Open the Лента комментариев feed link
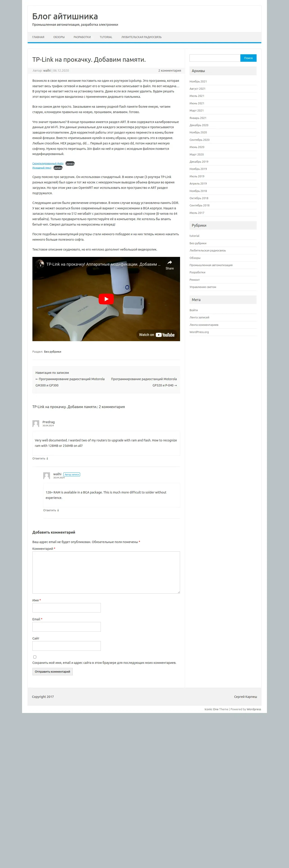 click(204, 325)
